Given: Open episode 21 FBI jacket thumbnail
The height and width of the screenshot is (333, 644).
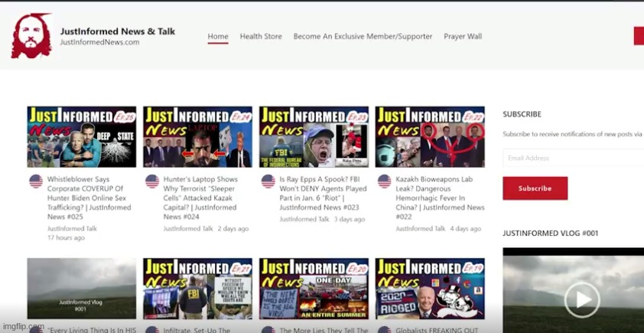Looking at the screenshot, I should (x=197, y=289).
